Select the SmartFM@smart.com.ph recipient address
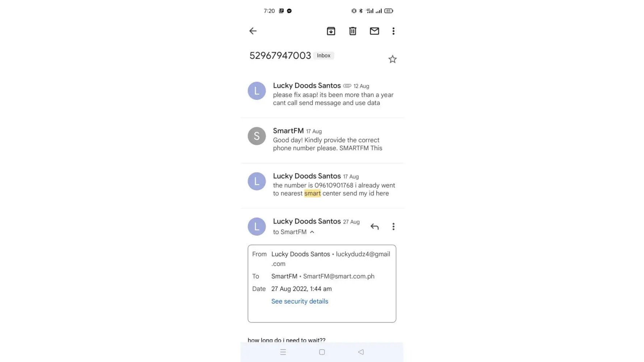 [x=339, y=276]
